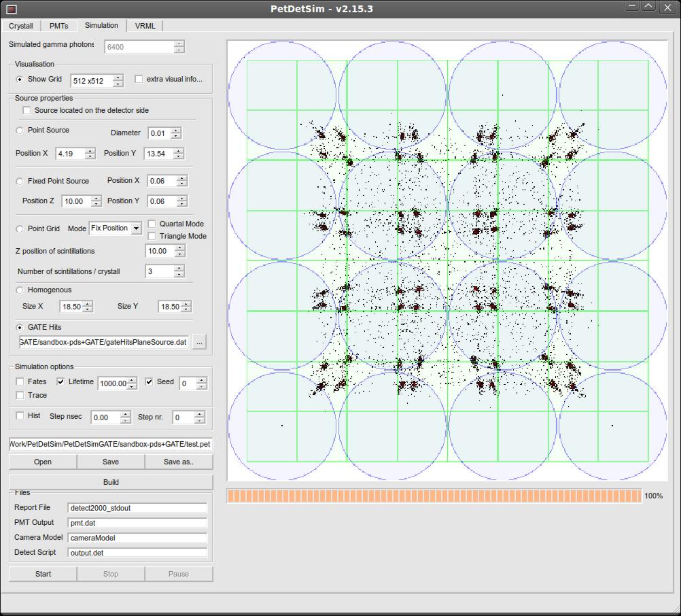681x616 pixels.
Task: Open the VRML tab
Action: [x=145, y=26]
